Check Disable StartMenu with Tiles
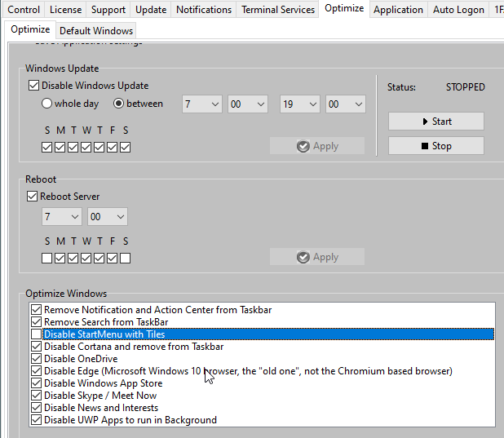The width and height of the screenshot is (504, 438). tap(36, 334)
